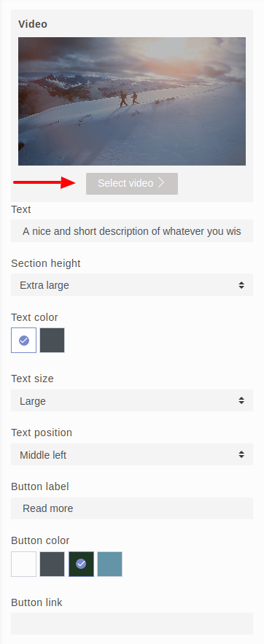
Task: Expand the Text position Middle left dropdown
Action: [x=132, y=454]
